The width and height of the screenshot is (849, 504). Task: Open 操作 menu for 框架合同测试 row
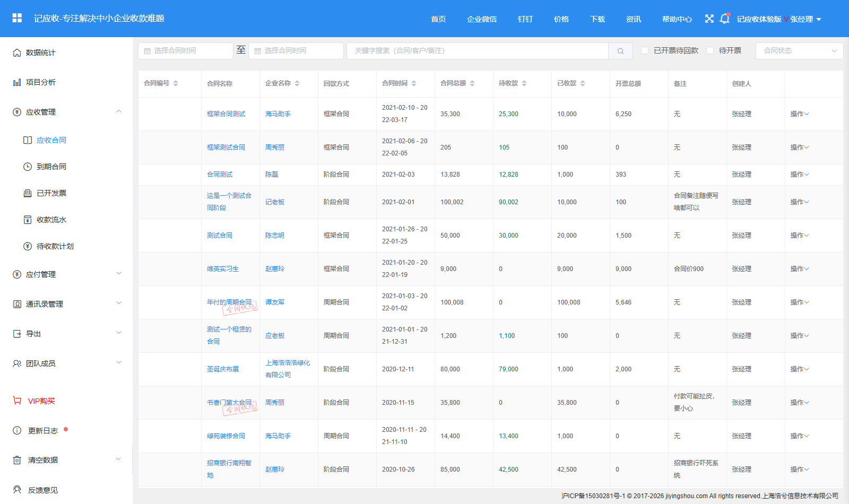(x=800, y=114)
